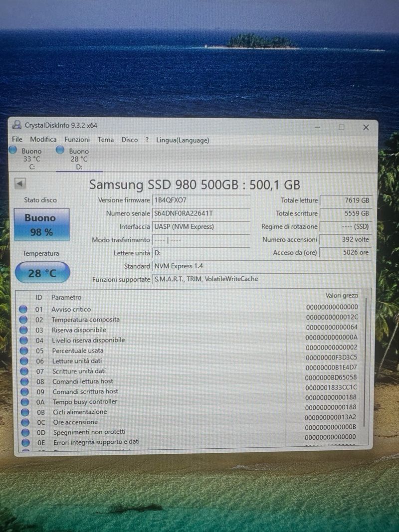Minimize the CrystalDiskInfo window
This screenshot has height=532, width=399.
tap(318, 127)
